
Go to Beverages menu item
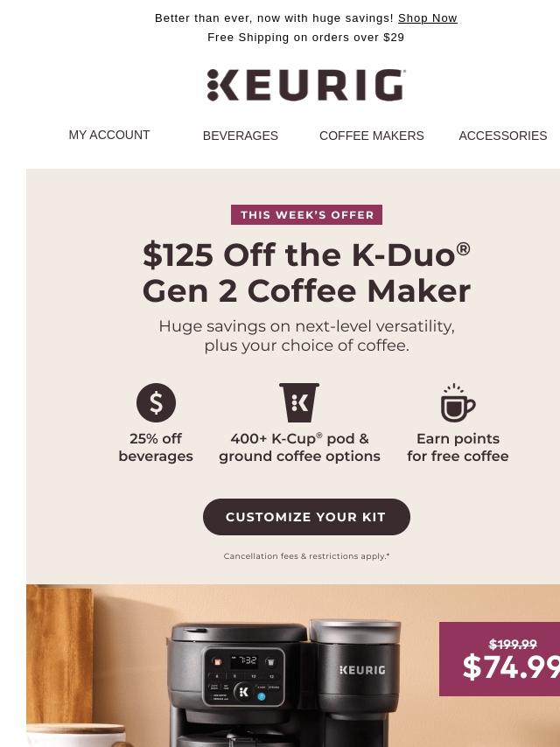click(241, 136)
